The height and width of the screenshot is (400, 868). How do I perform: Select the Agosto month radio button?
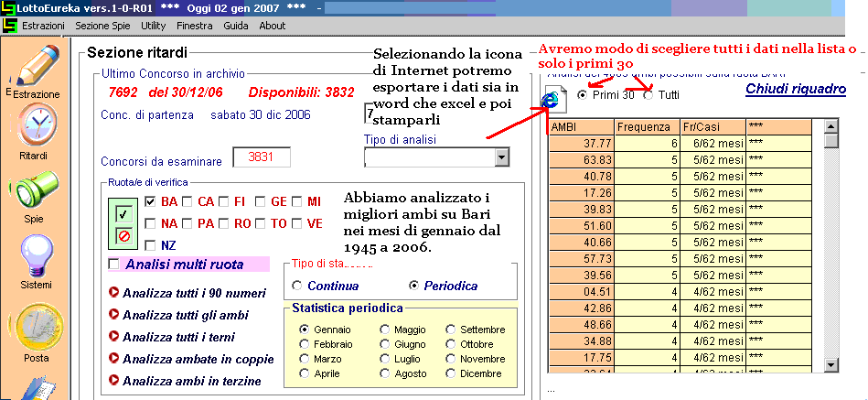[x=385, y=373]
